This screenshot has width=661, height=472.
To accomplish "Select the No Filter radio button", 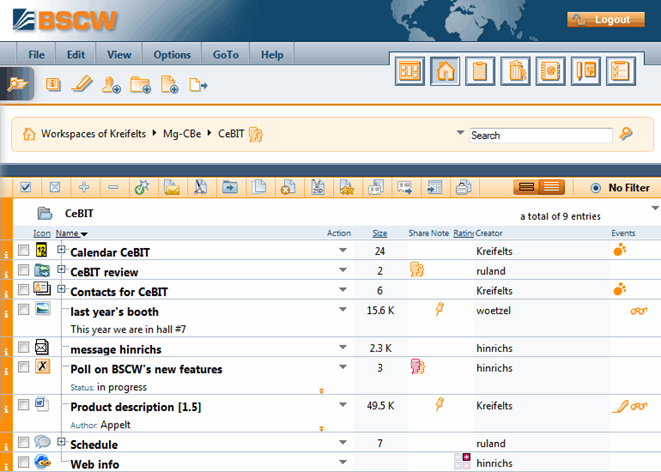I will pyautogui.click(x=595, y=188).
